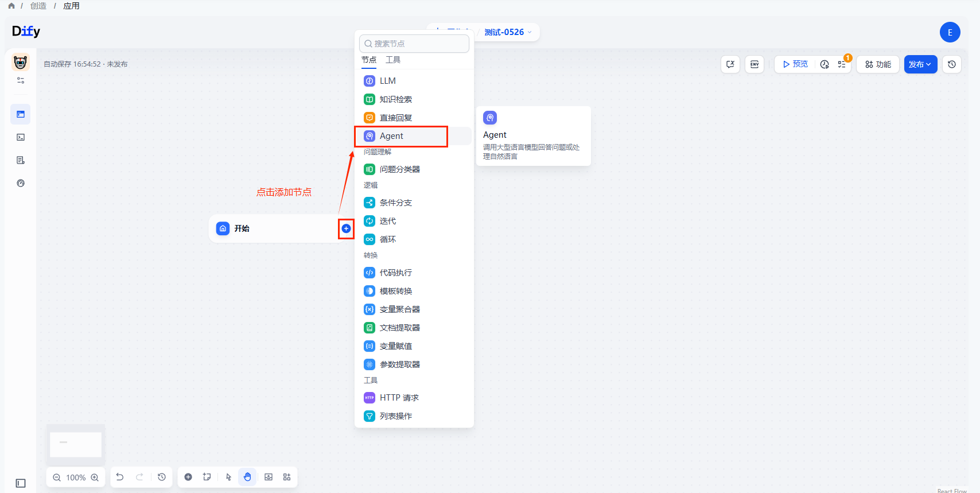
Task: Zoom out using the magnifier minus icon
Action: 57,478
